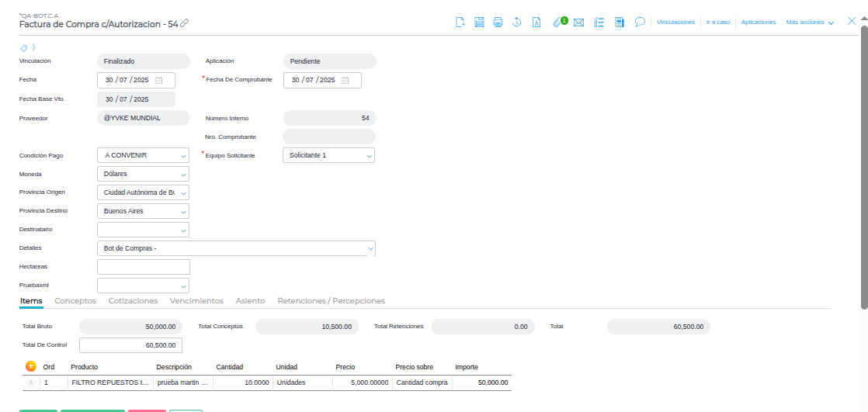Click the tag label icon below the title
The width and height of the screenshot is (868, 412).
coord(24,48)
